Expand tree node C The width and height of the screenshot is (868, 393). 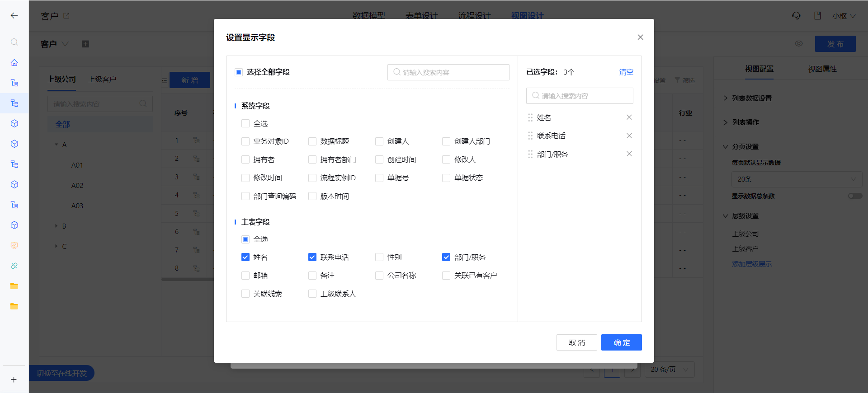(57, 246)
